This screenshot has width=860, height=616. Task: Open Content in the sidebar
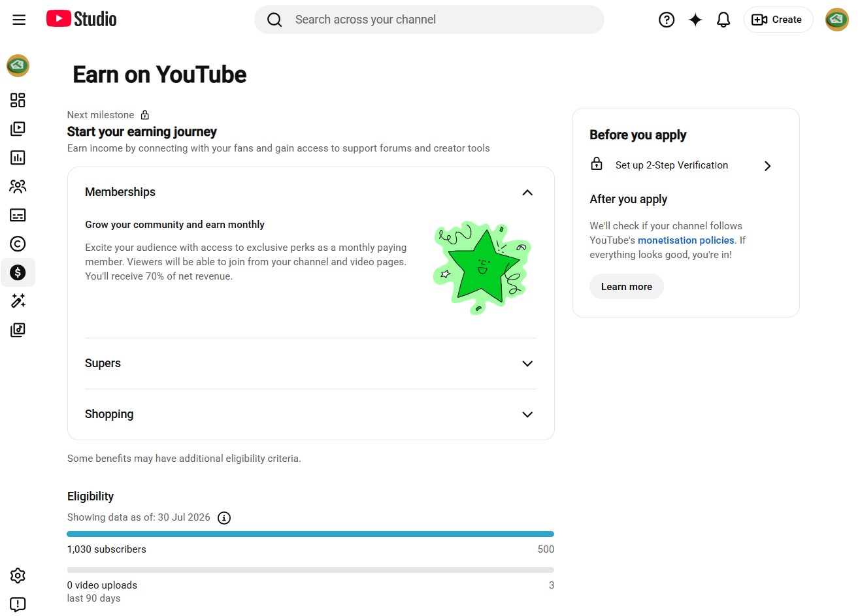coord(18,129)
